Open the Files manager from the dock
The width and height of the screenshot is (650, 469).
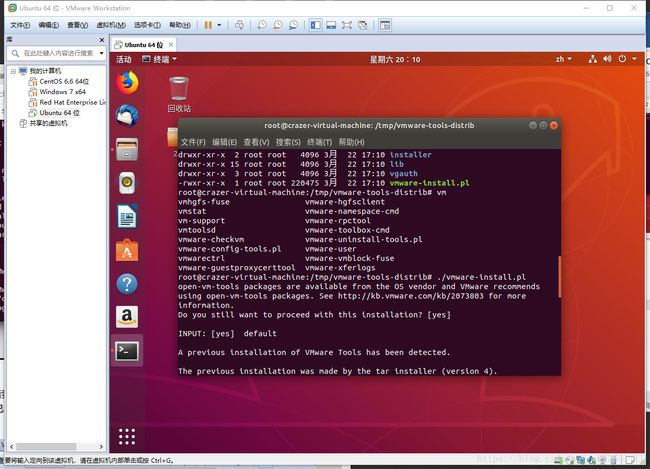[127, 149]
